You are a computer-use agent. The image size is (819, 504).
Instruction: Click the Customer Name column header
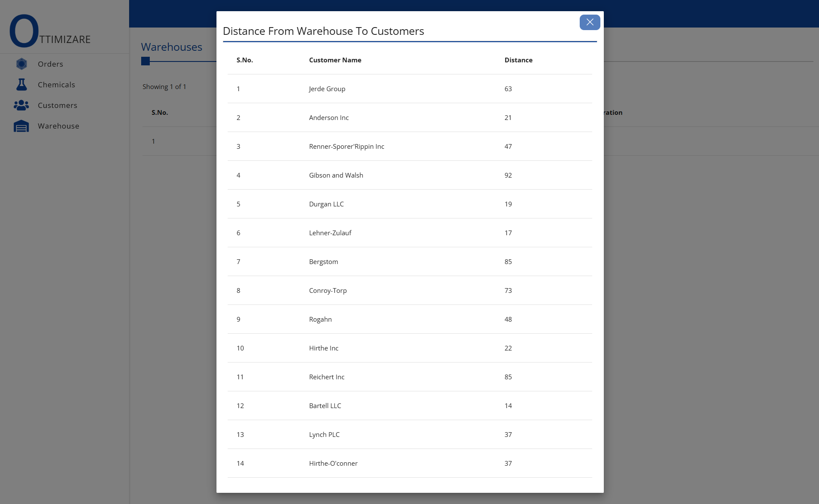click(x=335, y=60)
